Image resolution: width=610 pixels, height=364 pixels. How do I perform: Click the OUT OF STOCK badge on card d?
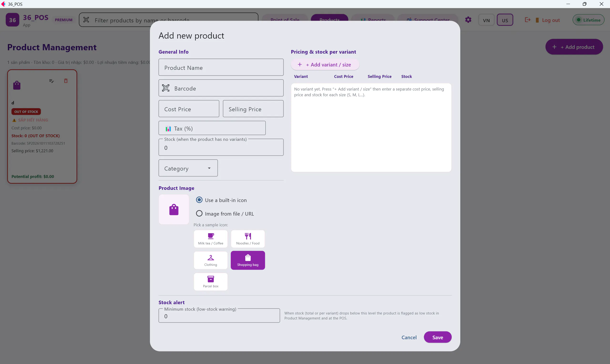(26, 111)
